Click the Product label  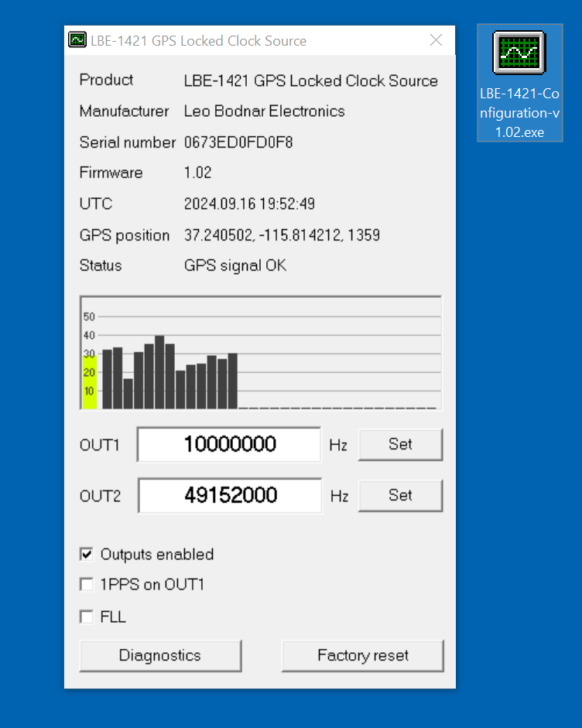point(106,80)
